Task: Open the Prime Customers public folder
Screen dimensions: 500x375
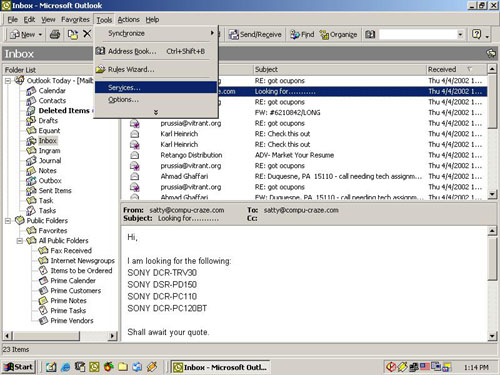Action: click(x=76, y=291)
